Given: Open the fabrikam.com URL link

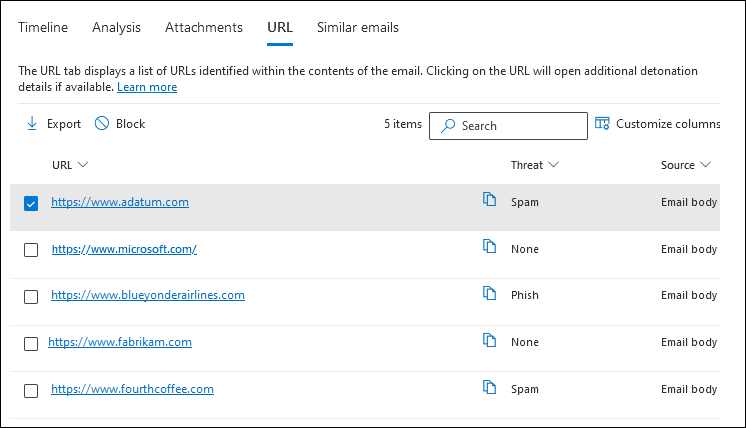Looking at the screenshot, I should pyautogui.click(x=120, y=342).
